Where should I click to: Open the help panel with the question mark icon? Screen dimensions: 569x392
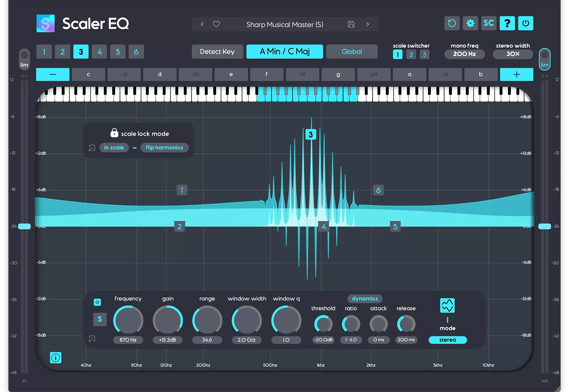tap(507, 23)
